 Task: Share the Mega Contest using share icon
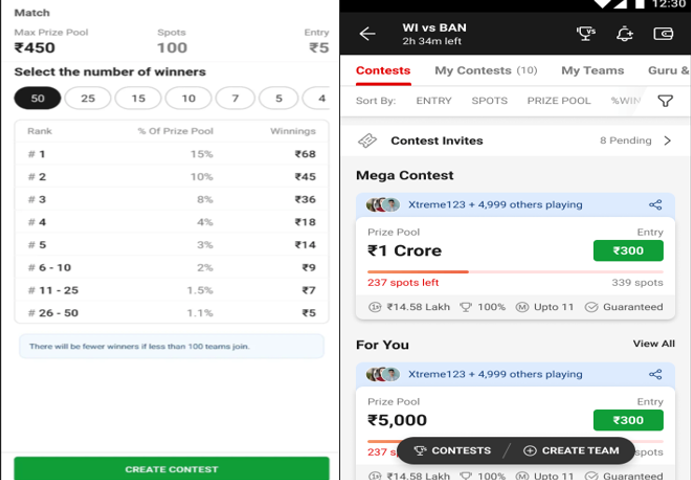pyautogui.click(x=655, y=205)
